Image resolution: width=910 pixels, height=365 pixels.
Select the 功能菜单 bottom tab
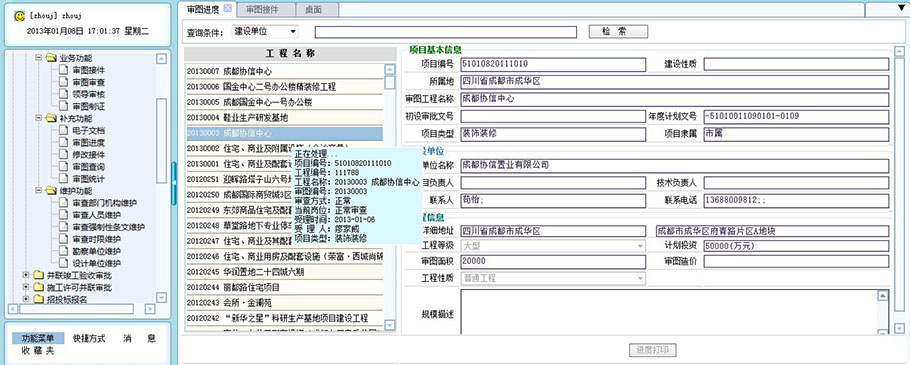(38, 338)
